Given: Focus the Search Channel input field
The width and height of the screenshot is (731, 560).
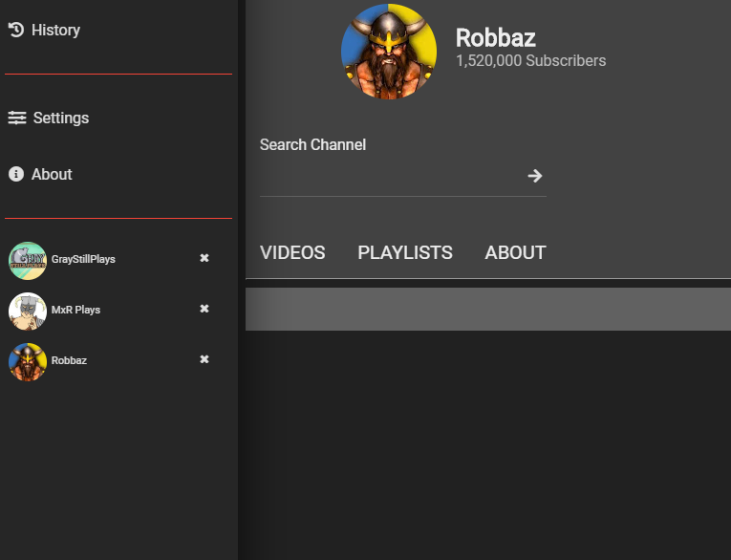Looking at the screenshot, I should (391, 176).
